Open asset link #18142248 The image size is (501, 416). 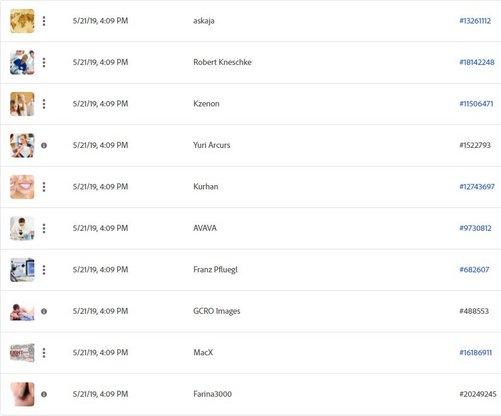coord(477,62)
